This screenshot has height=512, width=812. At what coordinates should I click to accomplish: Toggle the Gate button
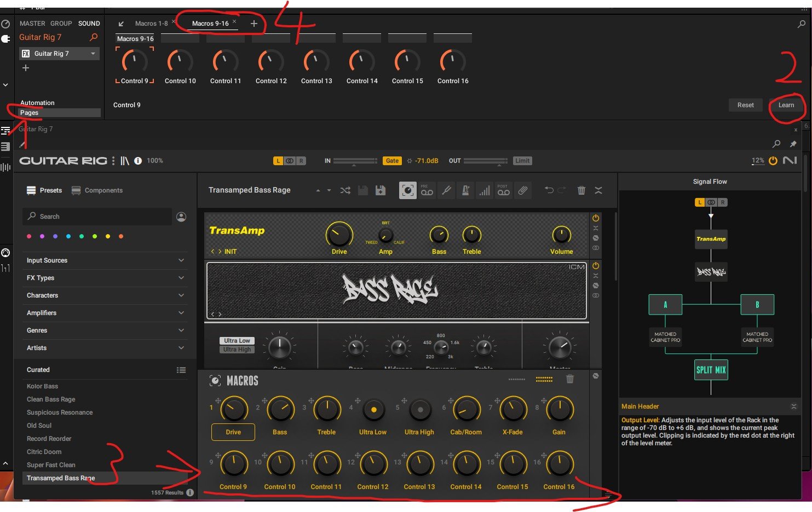tap(392, 161)
